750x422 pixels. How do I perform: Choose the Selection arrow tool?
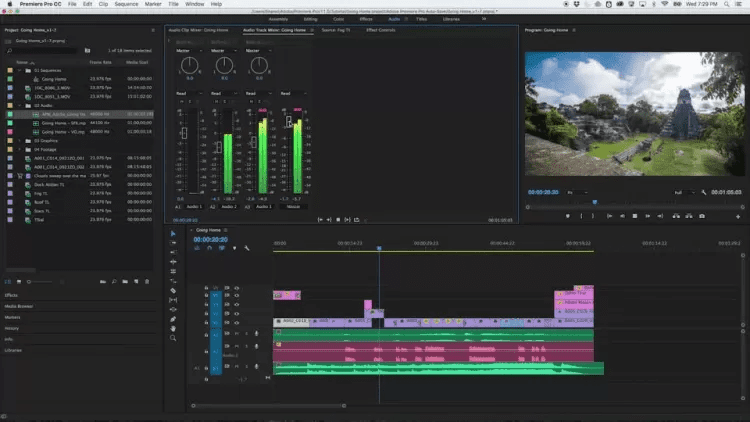(173, 233)
